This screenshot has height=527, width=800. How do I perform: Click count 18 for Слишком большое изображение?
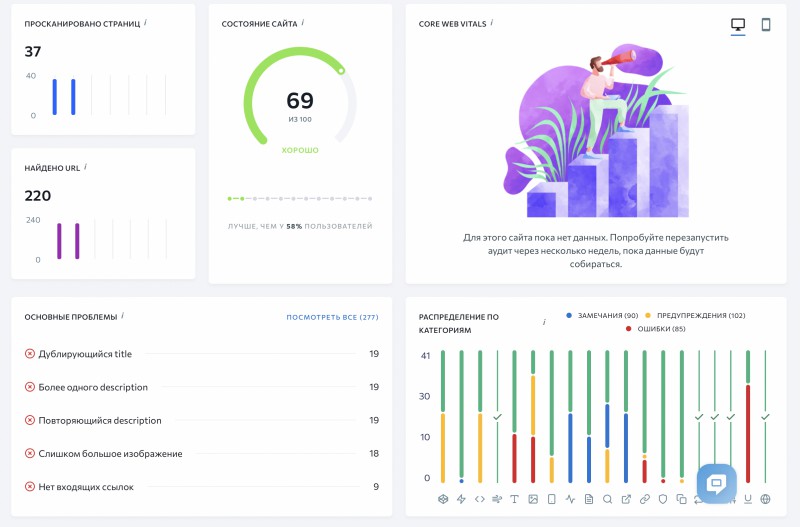tap(374, 453)
